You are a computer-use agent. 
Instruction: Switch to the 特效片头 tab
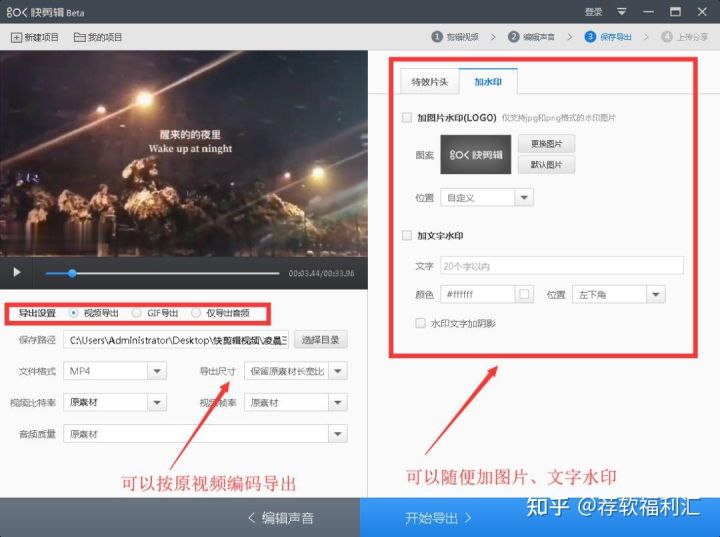(429, 82)
